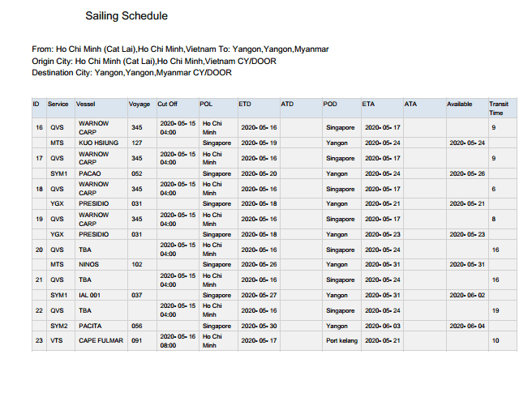Image resolution: width=532 pixels, height=397 pixels.
Task: Click the PACITA vessel cell
Action: [92, 325]
